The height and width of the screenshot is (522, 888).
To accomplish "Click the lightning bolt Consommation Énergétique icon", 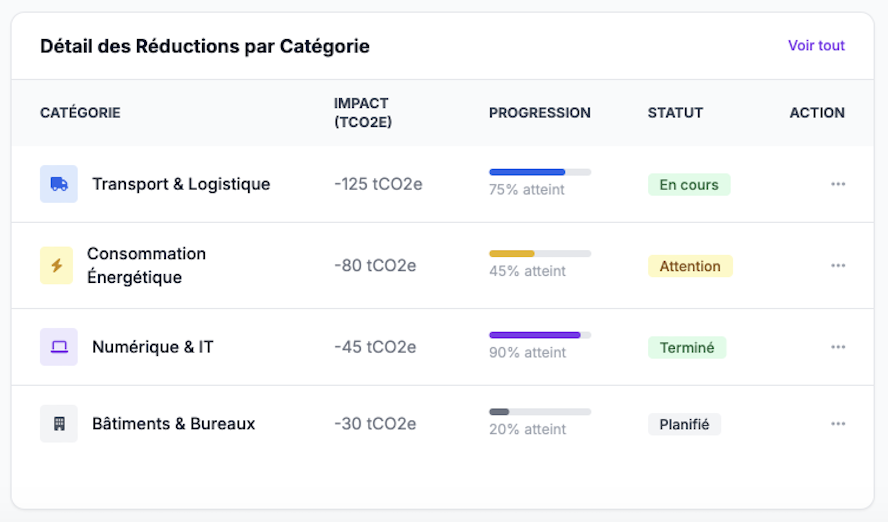I will click(56, 266).
